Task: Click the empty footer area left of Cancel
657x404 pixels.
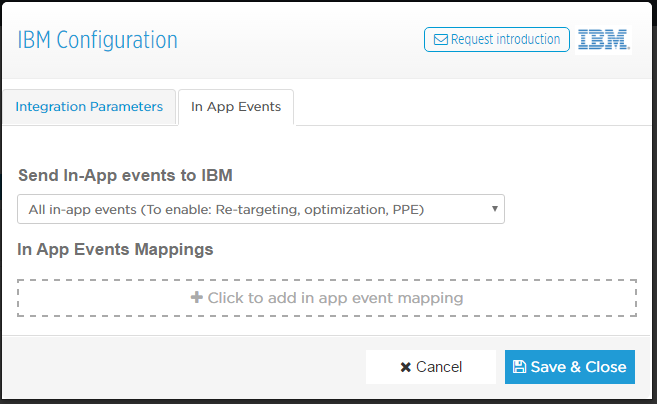Action: click(x=184, y=367)
